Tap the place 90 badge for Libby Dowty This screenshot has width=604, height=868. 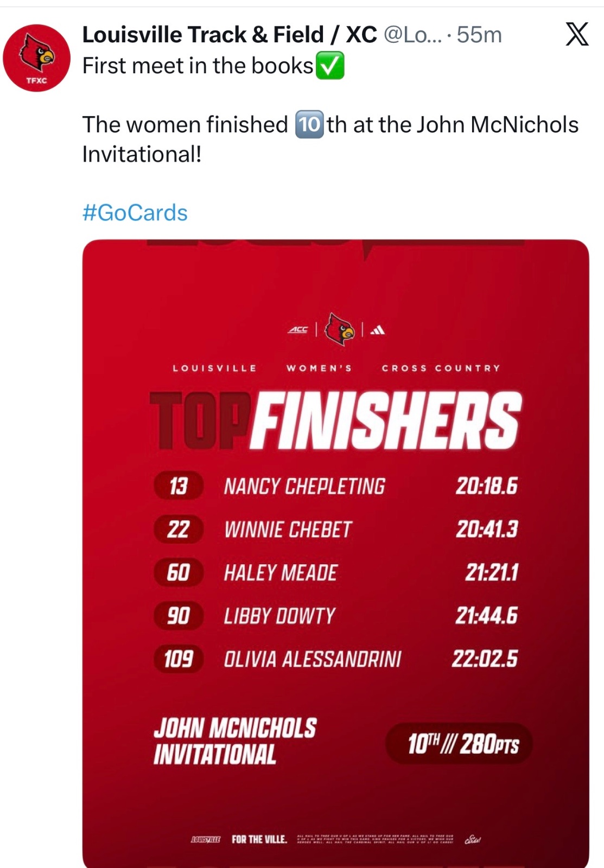click(x=179, y=616)
